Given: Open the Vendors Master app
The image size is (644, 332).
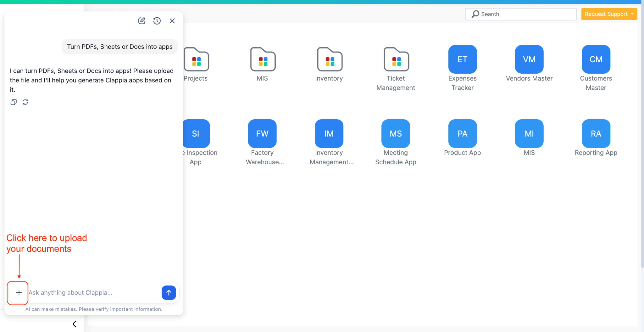Looking at the screenshot, I should click(x=529, y=59).
